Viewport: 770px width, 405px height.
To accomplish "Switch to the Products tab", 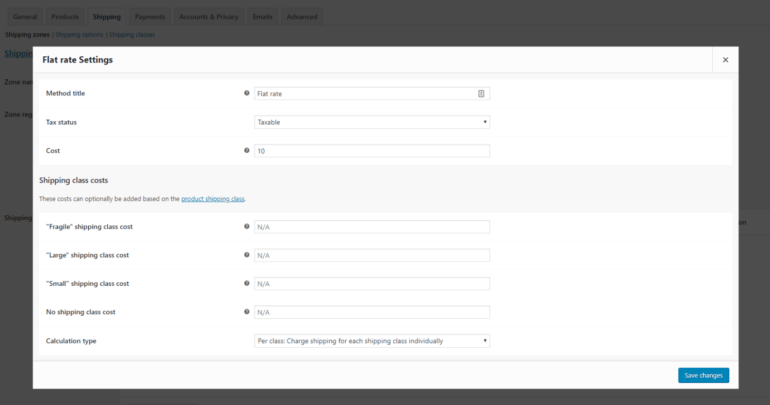I will 65,17.
